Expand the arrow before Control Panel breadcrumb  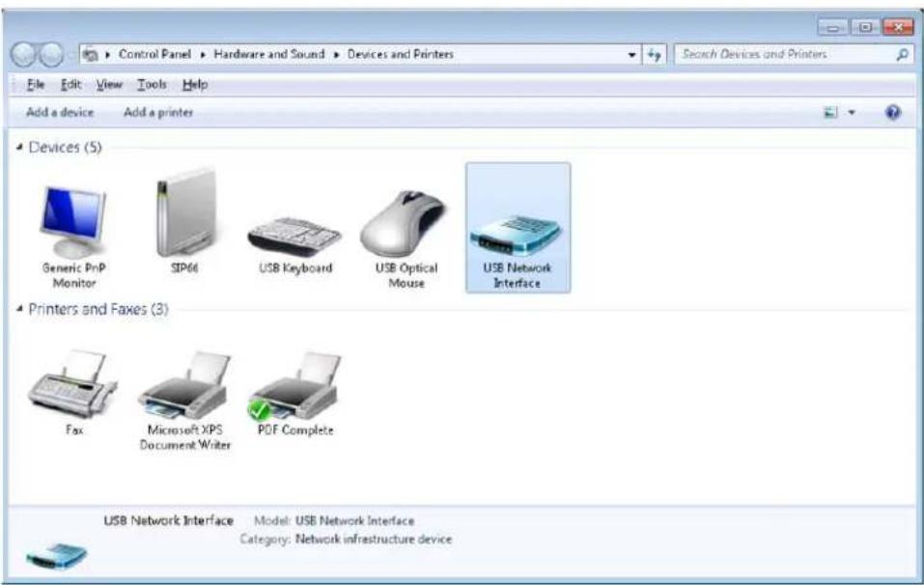pyautogui.click(x=108, y=55)
